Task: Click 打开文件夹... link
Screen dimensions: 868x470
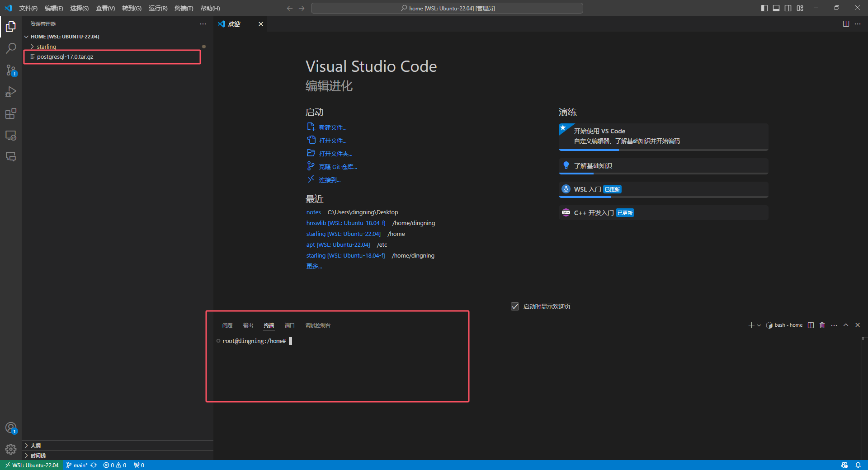Action: pos(335,154)
